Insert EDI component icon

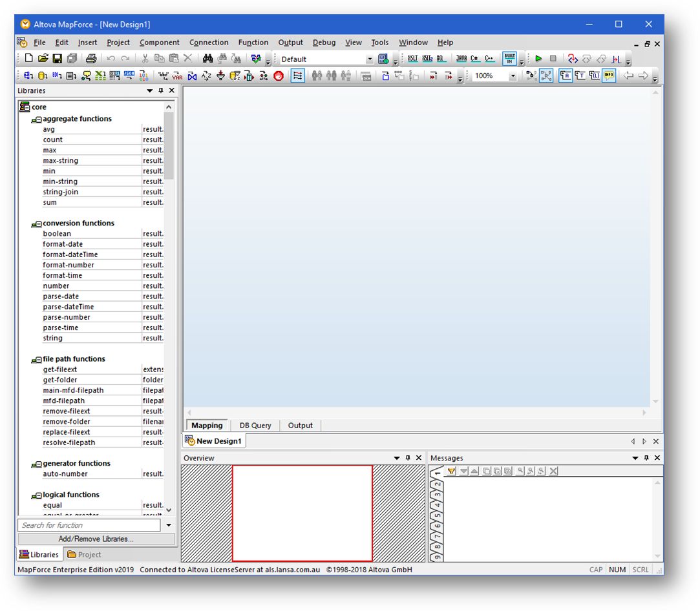[57, 76]
